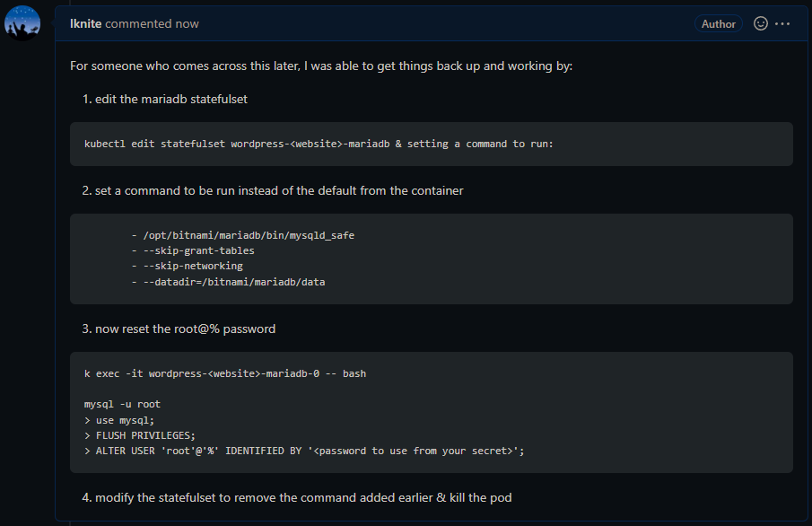The image size is (812, 526).
Task: Open the smiley emoji reaction picker
Action: pyautogui.click(x=761, y=24)
